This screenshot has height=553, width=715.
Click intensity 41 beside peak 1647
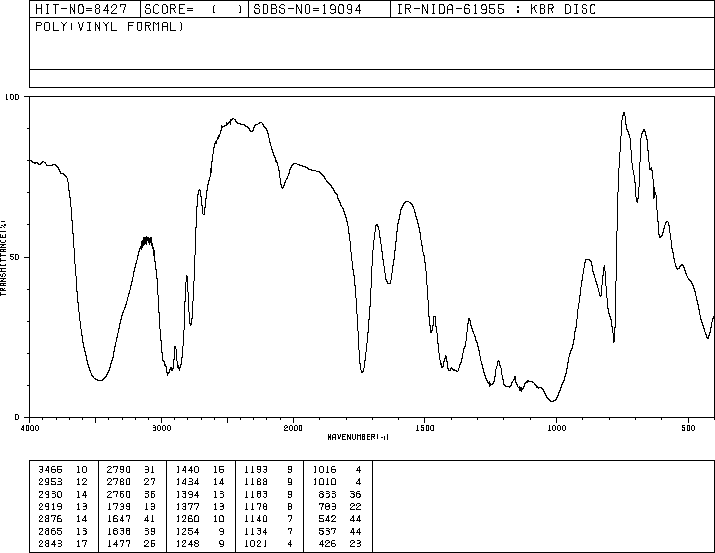click(x=150, y=519)
